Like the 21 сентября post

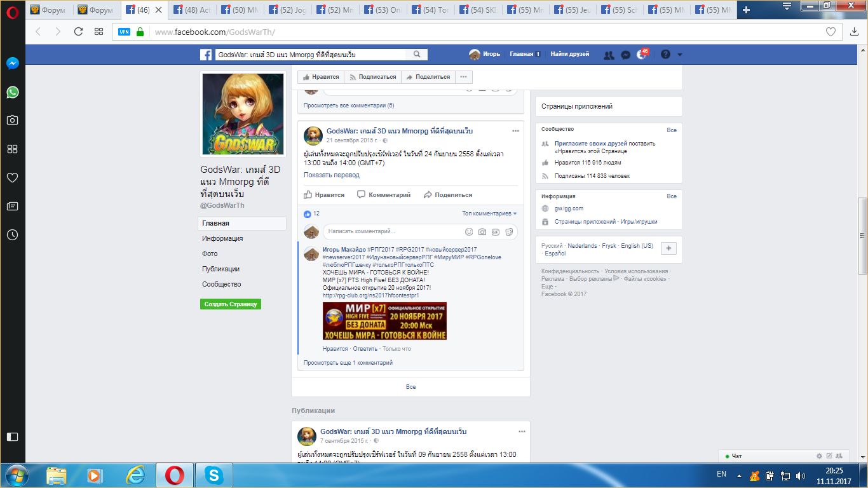pyautogui.click(x=324, y=194)
